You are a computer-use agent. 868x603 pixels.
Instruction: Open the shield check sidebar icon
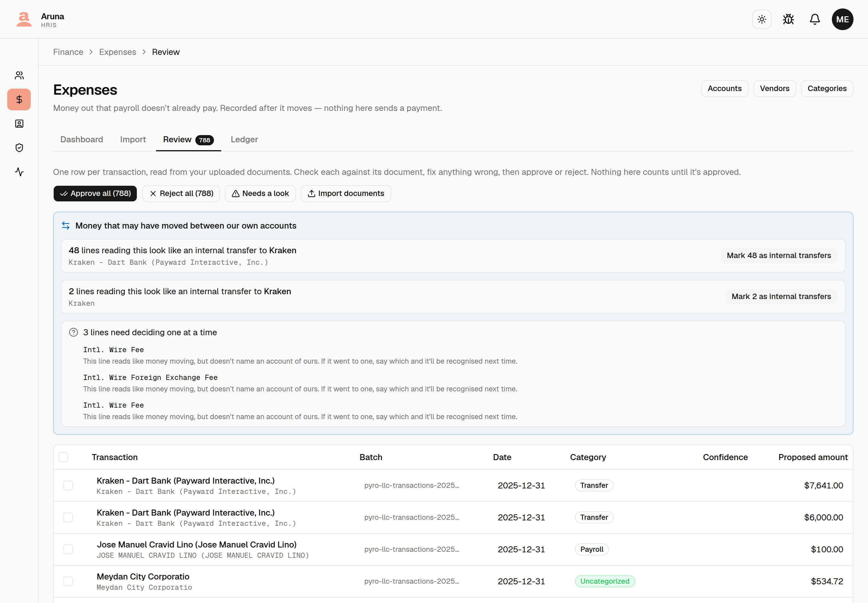click(19, 148)
